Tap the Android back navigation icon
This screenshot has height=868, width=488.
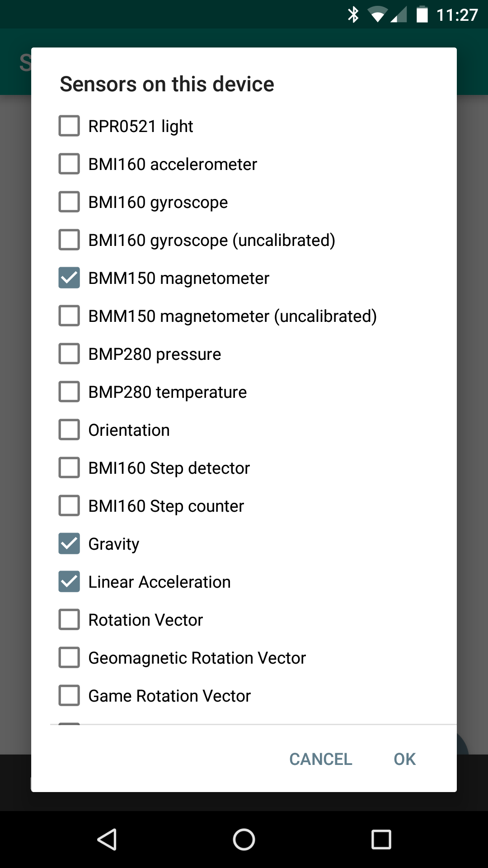[x=108, y=840]
